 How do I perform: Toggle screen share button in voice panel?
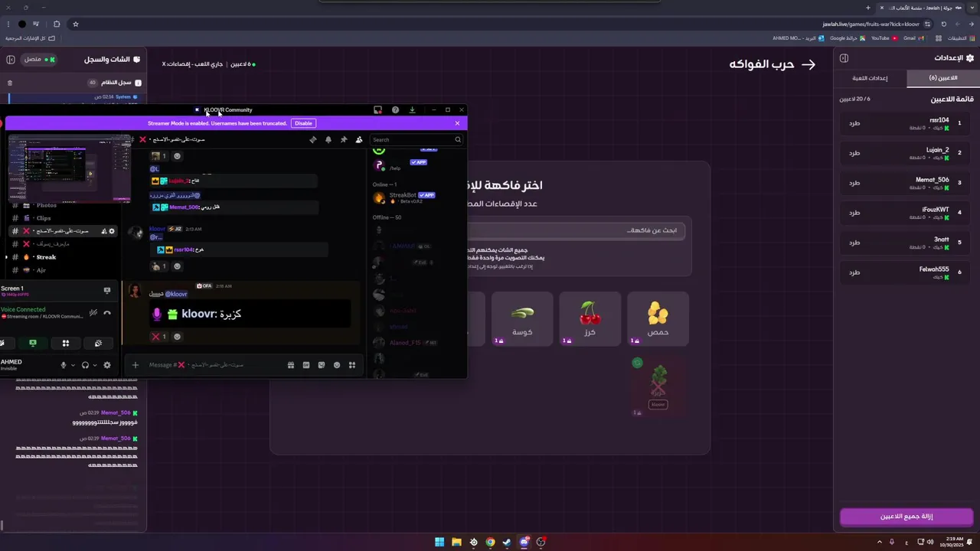pos(33,344)
